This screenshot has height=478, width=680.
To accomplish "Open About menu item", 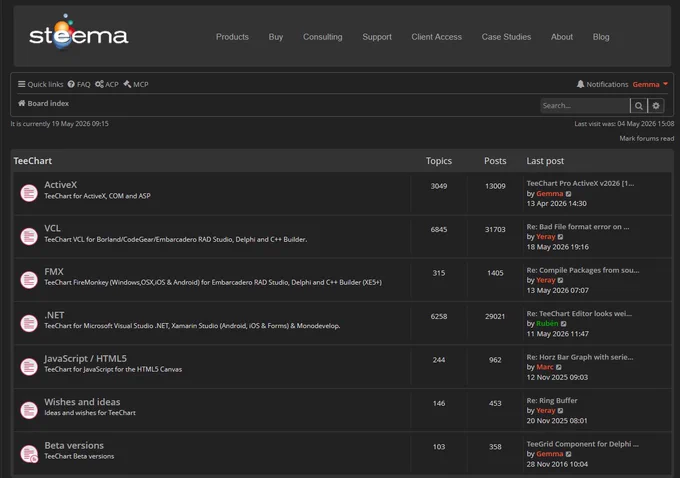I will pos(562,37).
